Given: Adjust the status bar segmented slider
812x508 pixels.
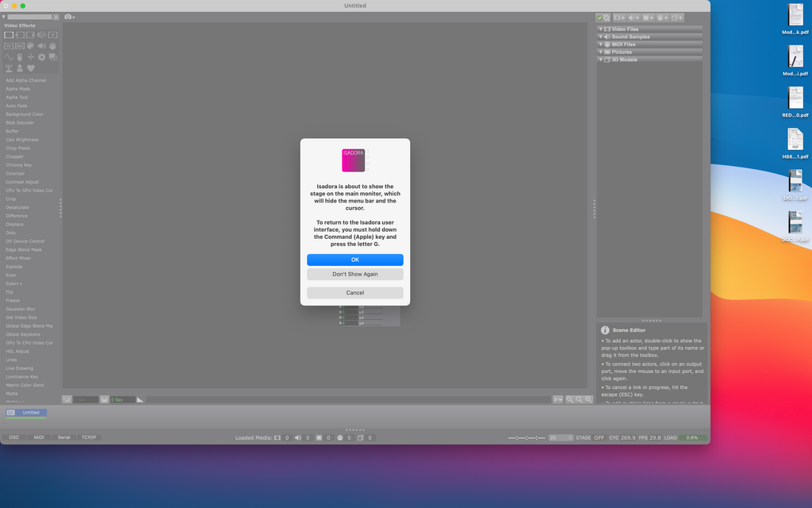Looking at the screenshot, I should click(527, 438).
